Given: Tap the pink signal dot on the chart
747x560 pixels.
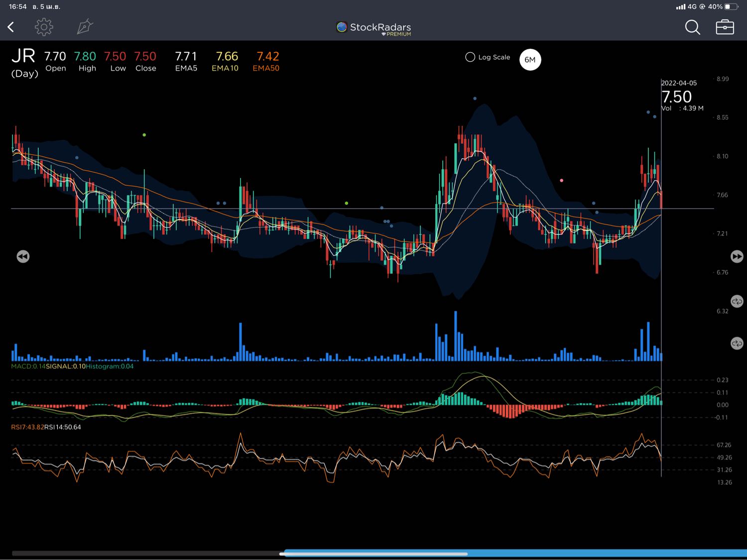Looking at the screenshot, I should click(x=562, y=180).
